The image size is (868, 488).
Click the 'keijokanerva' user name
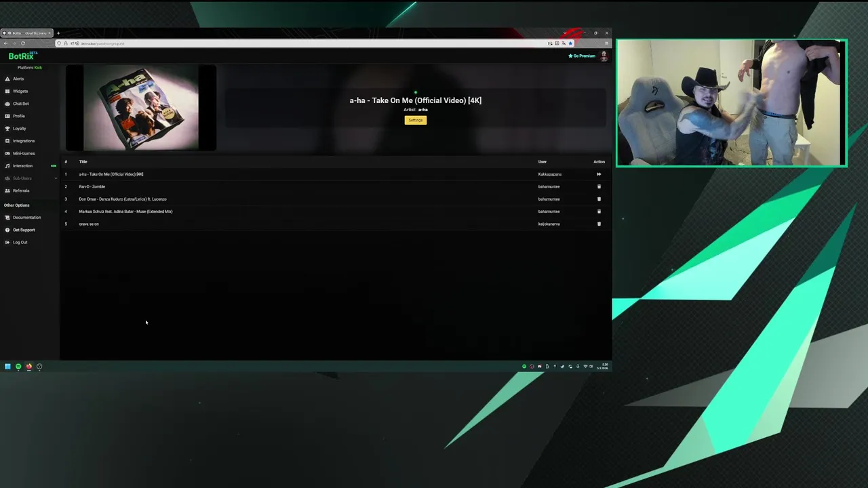pyautogui.click(x=549, y=224)
